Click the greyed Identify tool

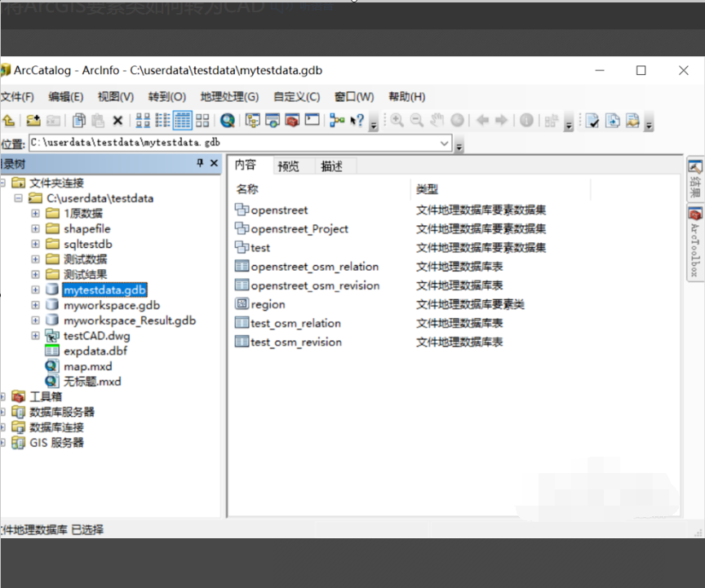pos(526,121)
